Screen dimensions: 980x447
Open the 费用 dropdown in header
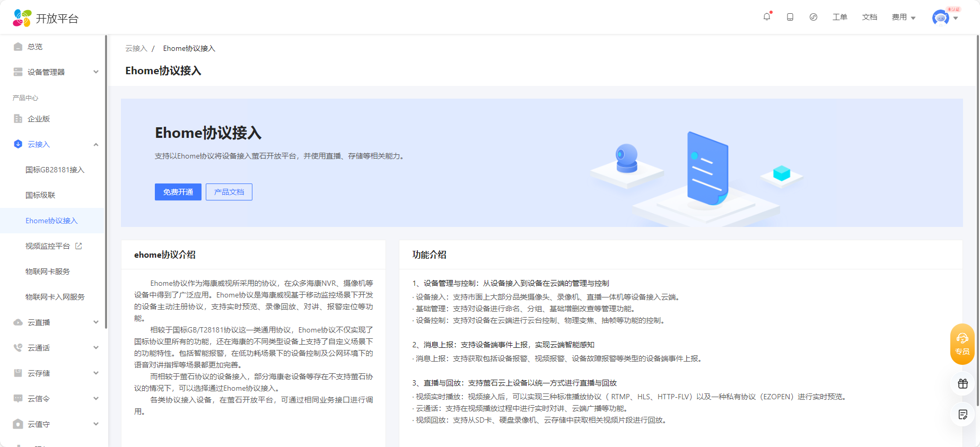(x=904, y=17)
